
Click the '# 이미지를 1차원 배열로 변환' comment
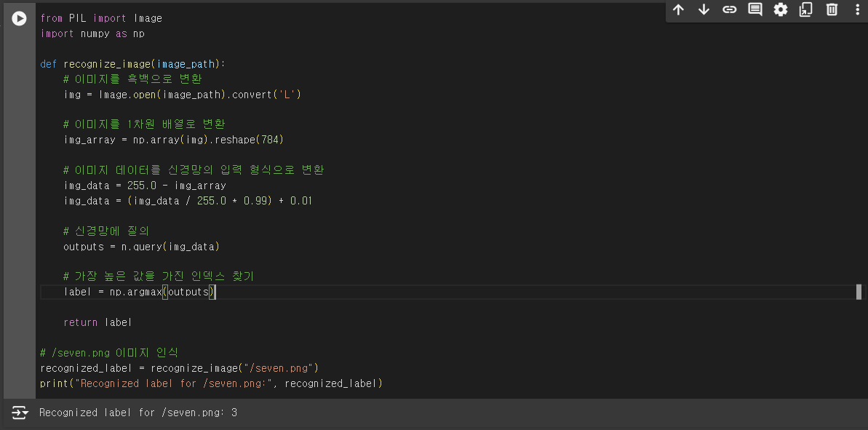click(144, 124)
